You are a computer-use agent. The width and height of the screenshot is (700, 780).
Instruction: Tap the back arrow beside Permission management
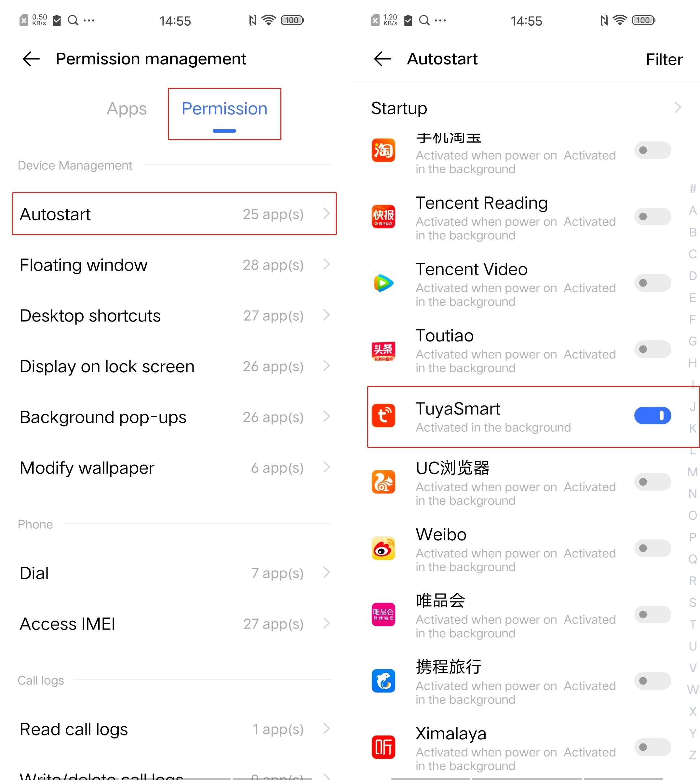31,59
